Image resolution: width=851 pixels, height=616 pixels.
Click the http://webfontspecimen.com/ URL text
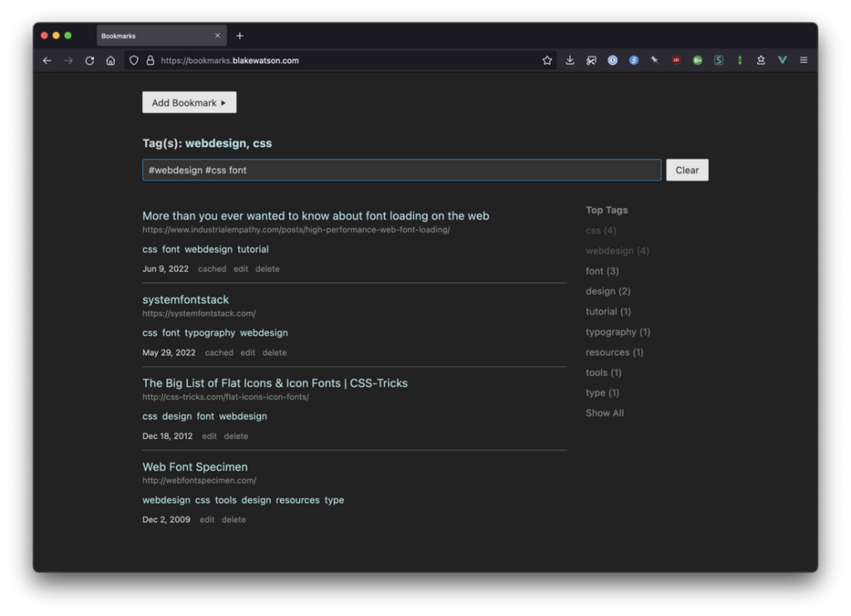coord(199,480)
